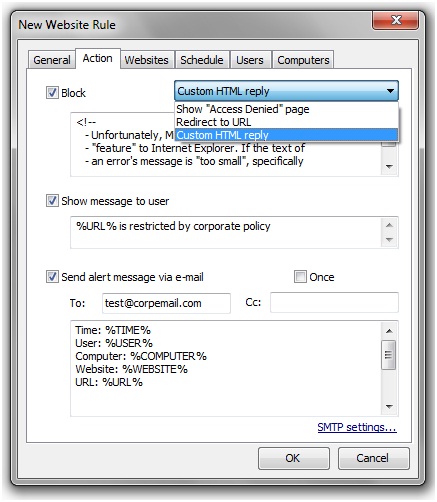Open the Websites tab
Image resolution: width=437 pixels, height=502 pixels.
click(147, 60)
